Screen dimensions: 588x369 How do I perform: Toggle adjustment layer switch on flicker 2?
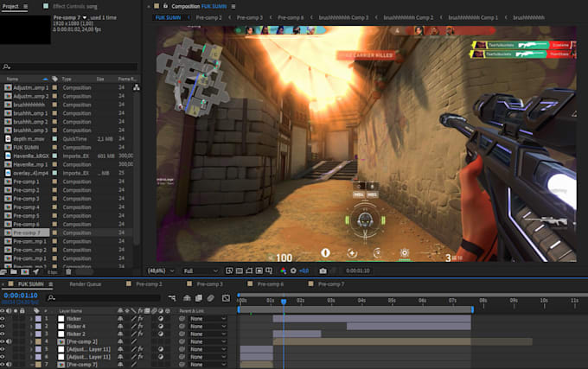pyautogui.click(x=161, y=334)
